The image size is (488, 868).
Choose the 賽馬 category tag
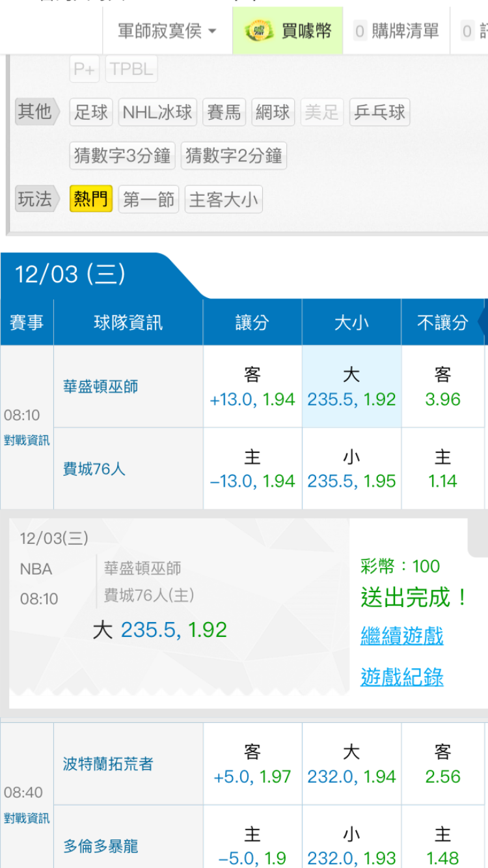(224, 112)
